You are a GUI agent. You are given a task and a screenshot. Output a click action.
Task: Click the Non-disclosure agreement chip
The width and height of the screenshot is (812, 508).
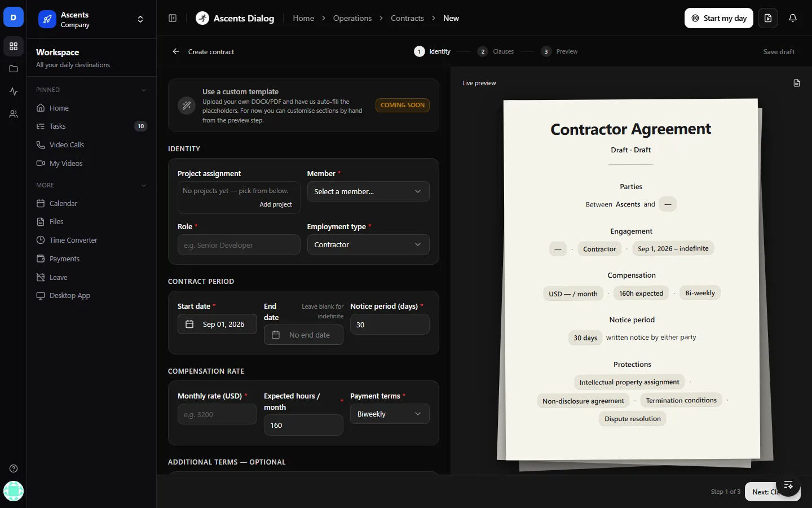tap(583, 401)
